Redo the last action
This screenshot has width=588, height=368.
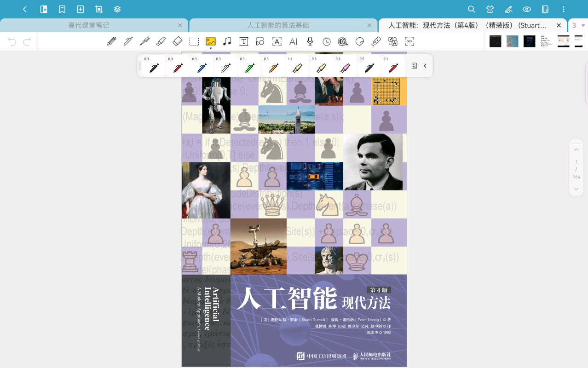pos(27,42)
